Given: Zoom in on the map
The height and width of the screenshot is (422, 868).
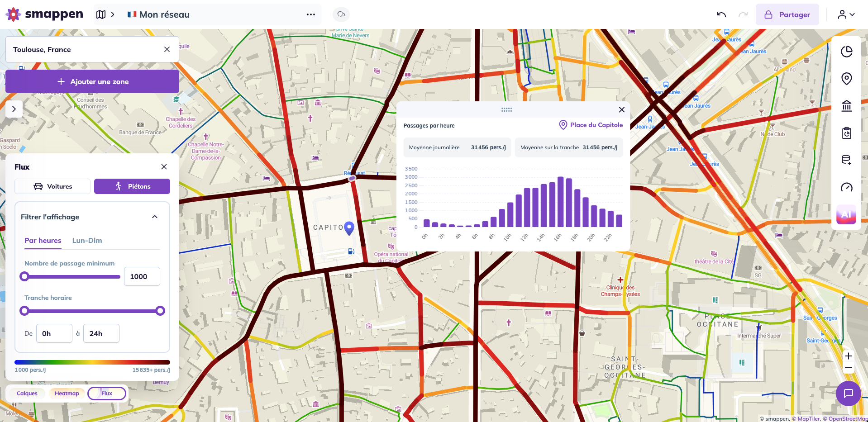Looking at the screenshot, I should (849, 356).
